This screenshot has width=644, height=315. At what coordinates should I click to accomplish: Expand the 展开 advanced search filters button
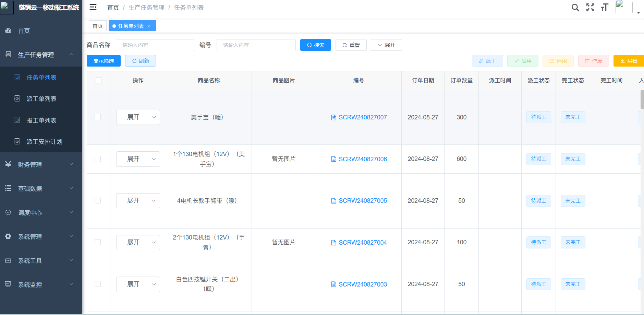pos(386,45)
